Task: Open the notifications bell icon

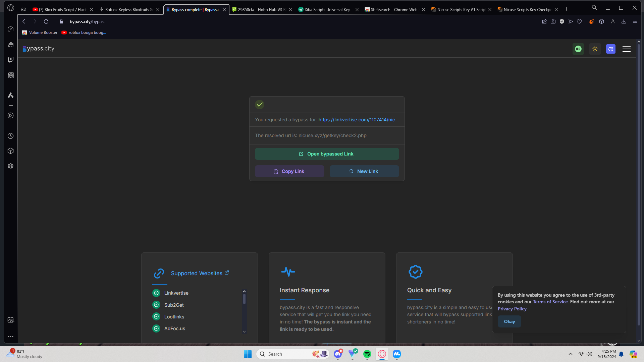Action: point(621,354)
